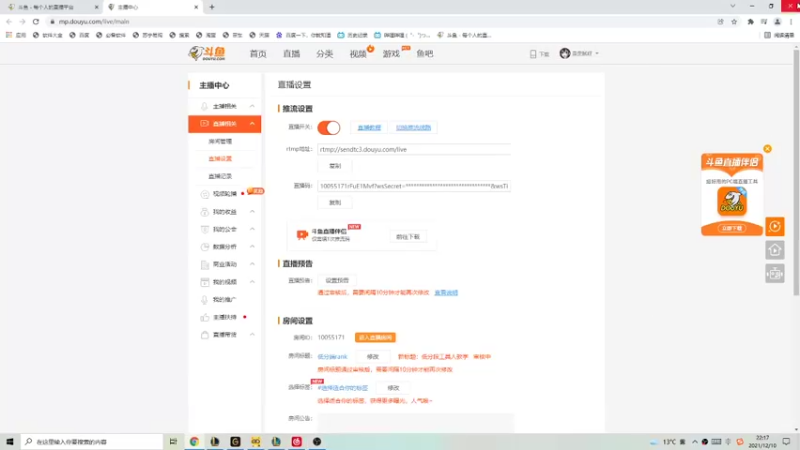Open 直播 in the top navigation
This screenshot has width=800, height=450.
tap(291, 54)
